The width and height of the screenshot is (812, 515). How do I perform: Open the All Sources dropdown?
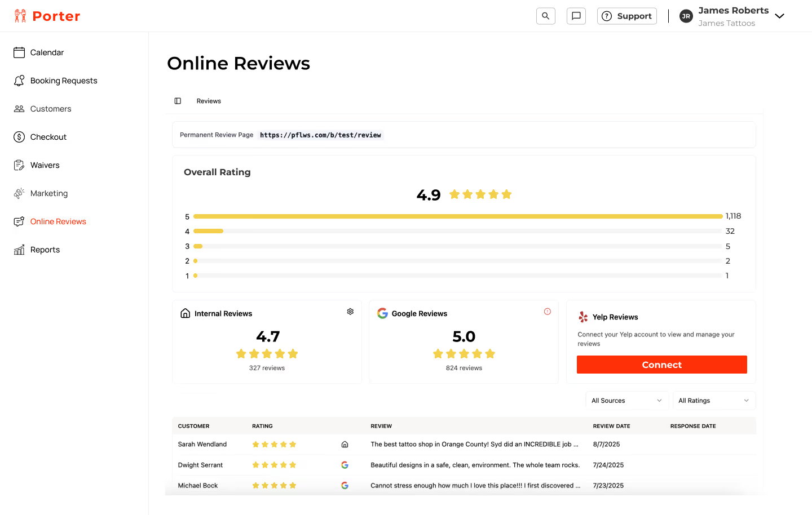[626, 400]
